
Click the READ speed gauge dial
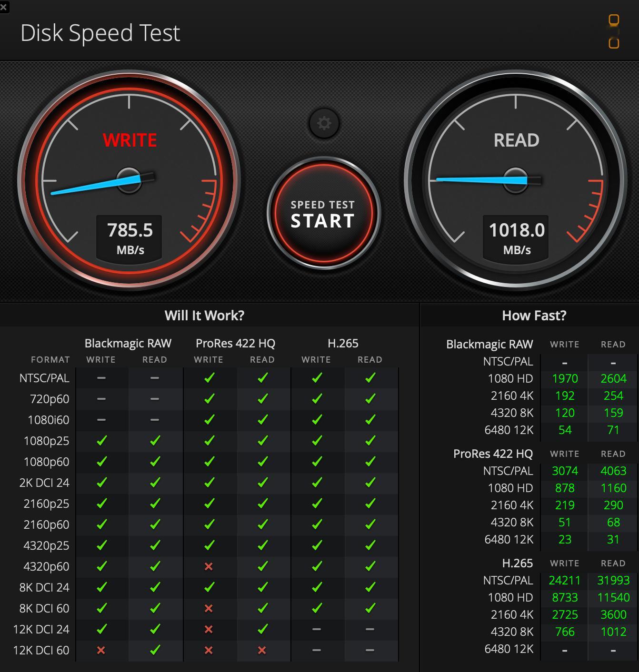coord(516,180)
